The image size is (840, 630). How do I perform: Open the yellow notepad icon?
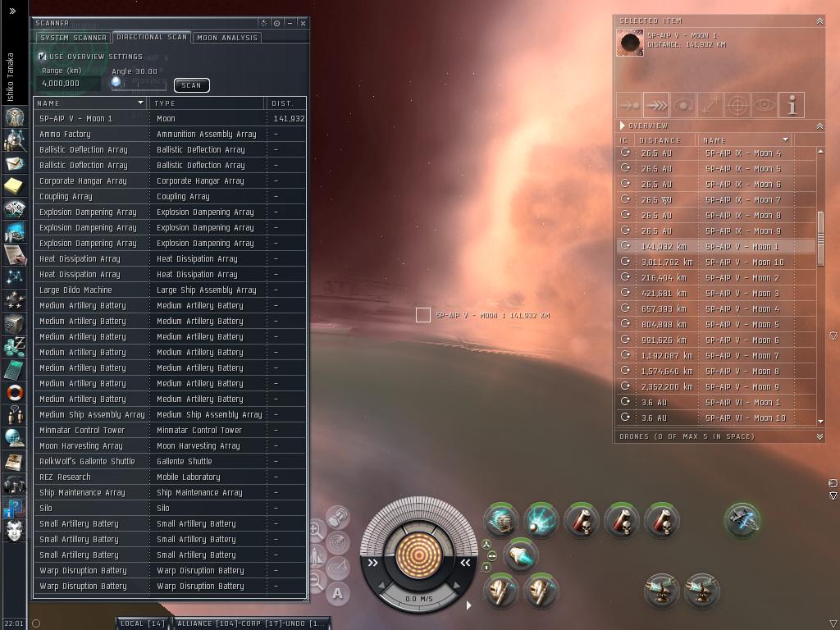[x=15, y=186]
